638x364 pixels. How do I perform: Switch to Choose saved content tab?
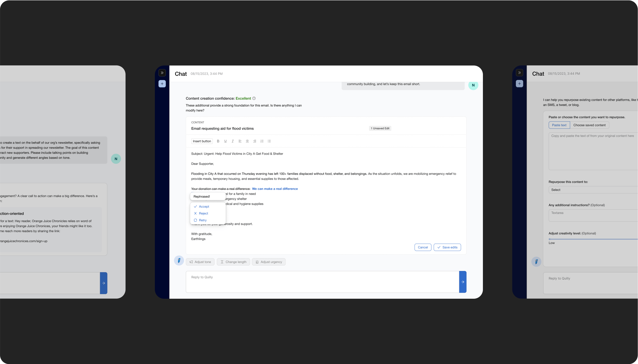(589, 125)
